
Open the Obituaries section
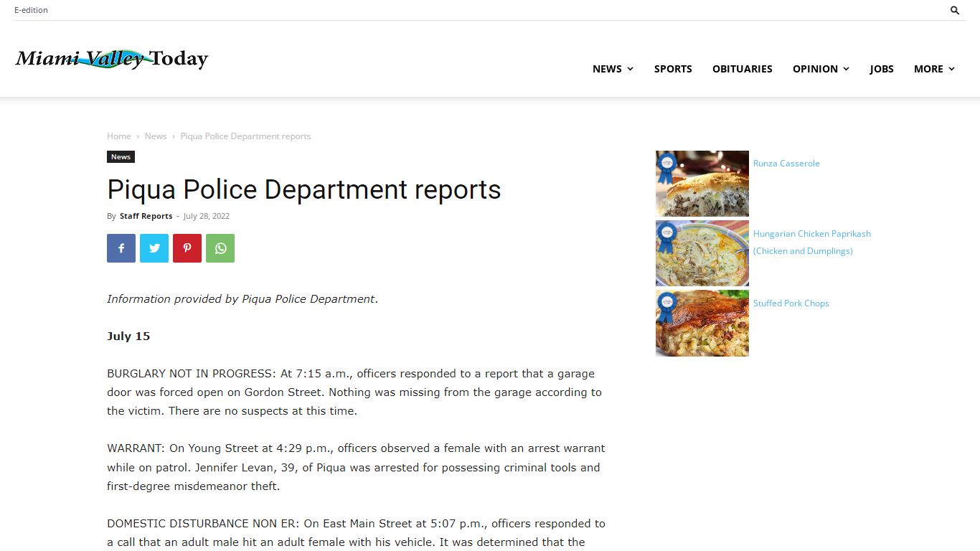click(x=743, y=69)
